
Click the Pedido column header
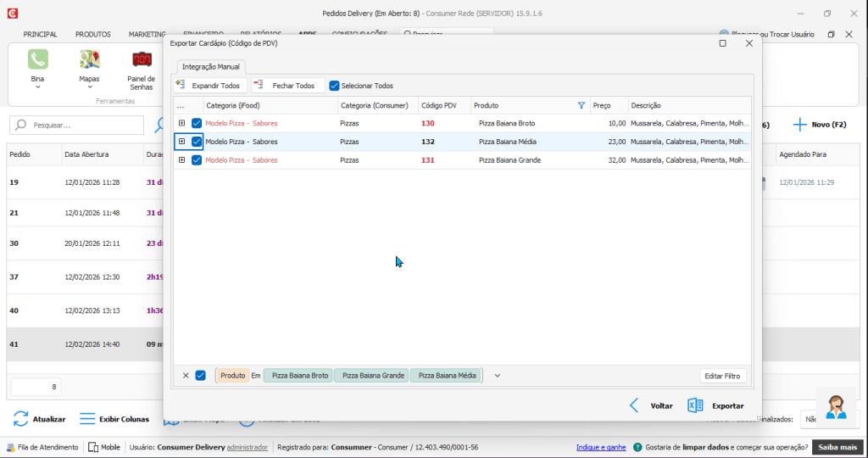[34, 154]
